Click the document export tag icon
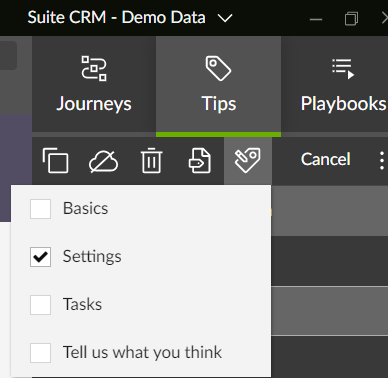 (x=199, y=161)
